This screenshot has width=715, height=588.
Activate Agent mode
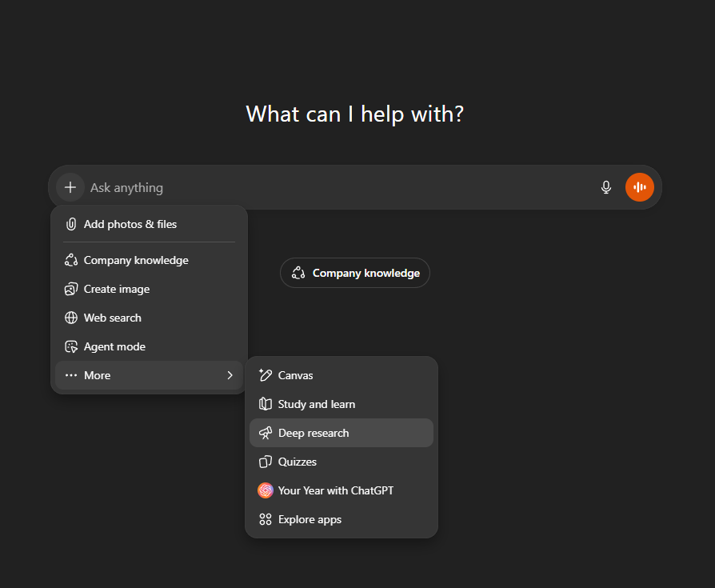(x=114, y=346)
